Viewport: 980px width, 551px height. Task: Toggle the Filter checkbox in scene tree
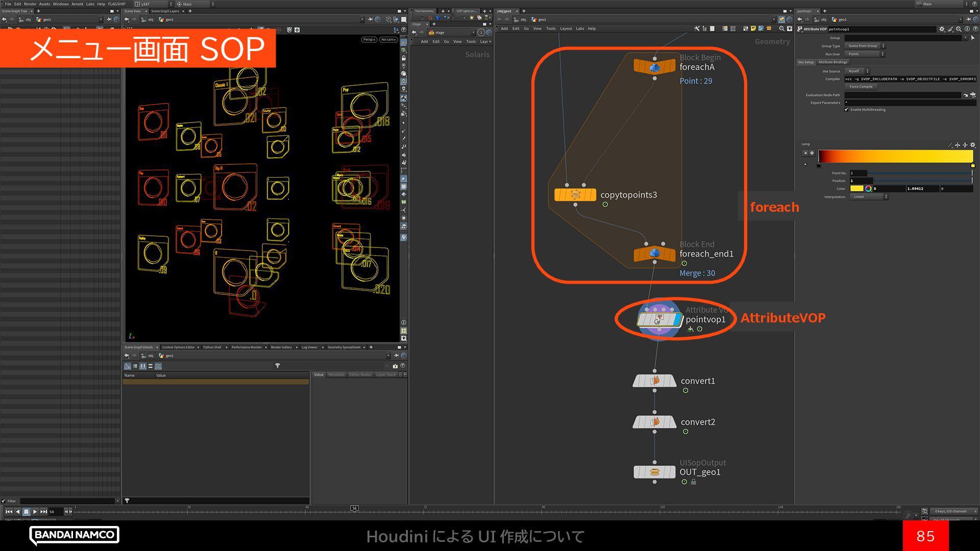coord(4,501)
